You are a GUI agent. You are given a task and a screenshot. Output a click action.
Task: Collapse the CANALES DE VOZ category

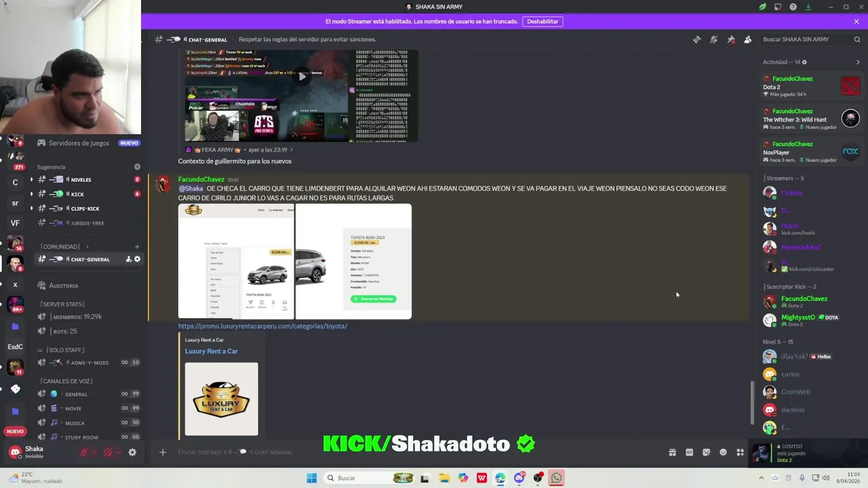pyautogui.click(x=68, y=381)
